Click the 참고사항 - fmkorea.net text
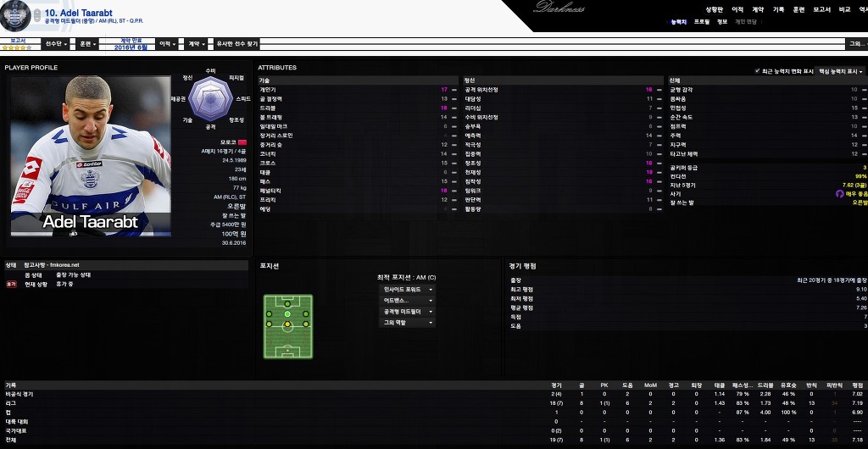868x449 pixels. 52,265
